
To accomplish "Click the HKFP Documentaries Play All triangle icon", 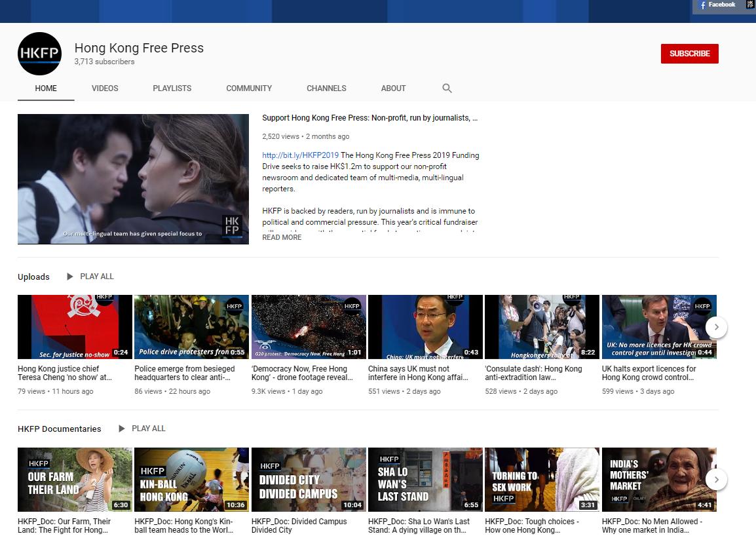I will point(121,429).
